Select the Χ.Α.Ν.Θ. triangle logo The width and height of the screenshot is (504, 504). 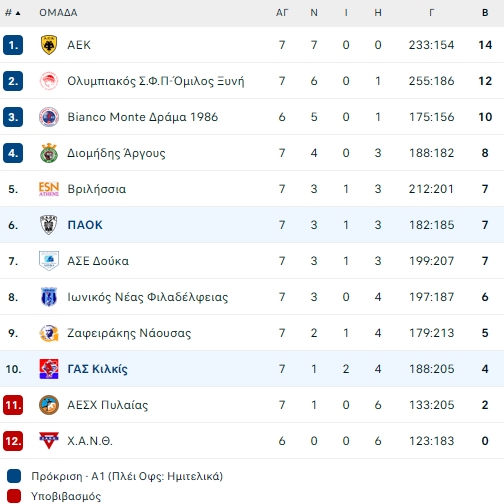click(49, 440)
